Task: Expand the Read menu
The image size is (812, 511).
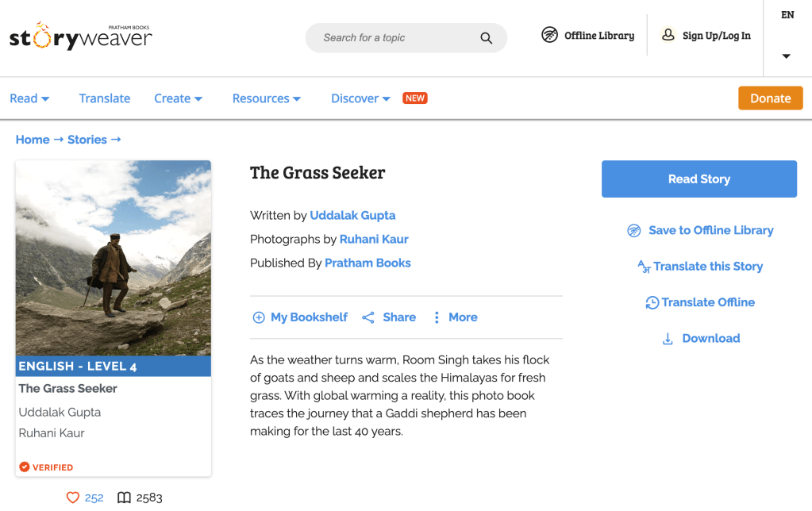Action: click(29, 98)
